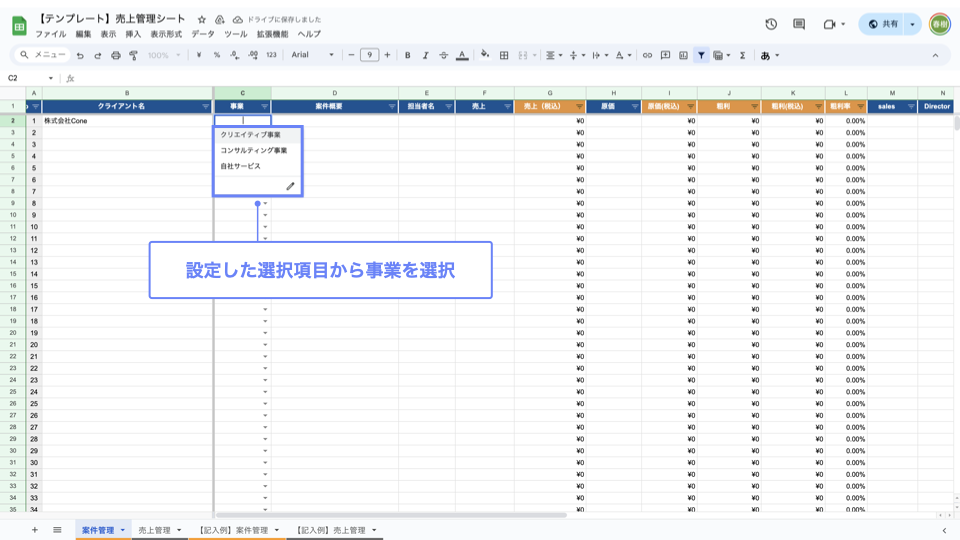Image resolution: width=960 pixels, height=540 pixels.
Task: Toggle bold formatting
Action: pyautogui.click(x=408, y=55)
